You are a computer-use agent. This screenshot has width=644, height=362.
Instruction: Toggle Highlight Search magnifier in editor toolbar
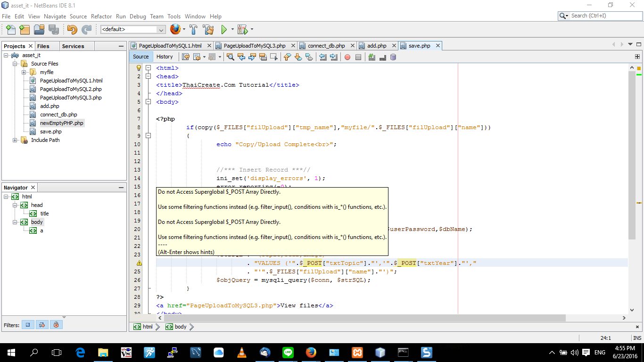pyautogui.click(x=230, y=57)
